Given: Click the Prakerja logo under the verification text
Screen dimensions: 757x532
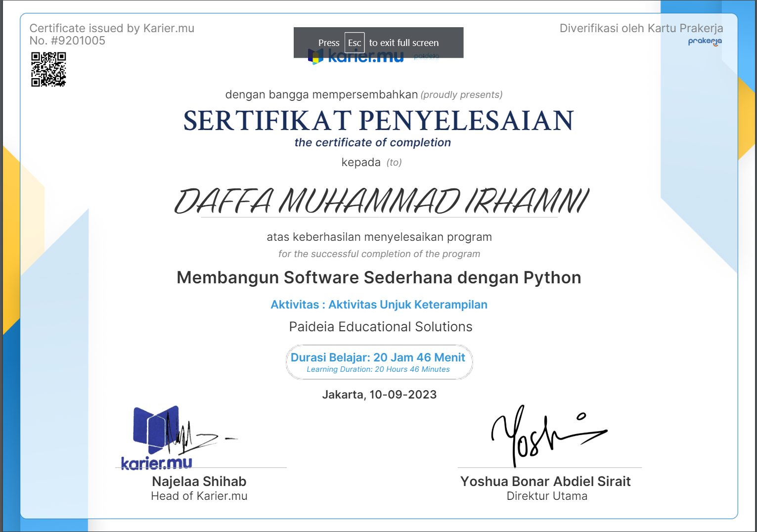Looking at the screenshot, I should coord(705,42).
